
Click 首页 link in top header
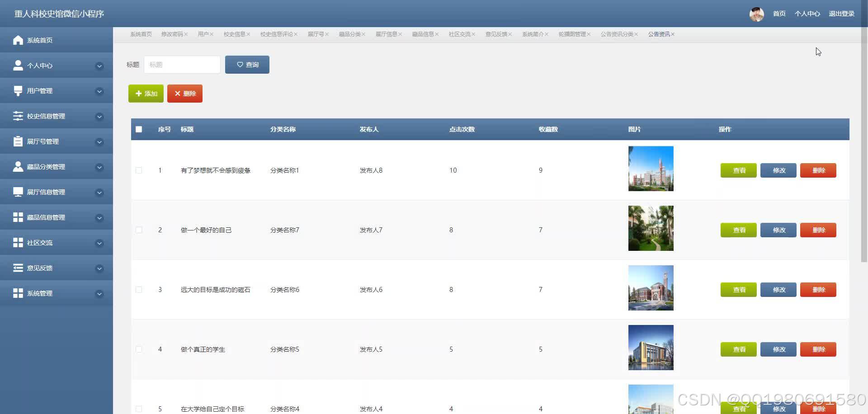pyautogui.click(x=779, y=14)
